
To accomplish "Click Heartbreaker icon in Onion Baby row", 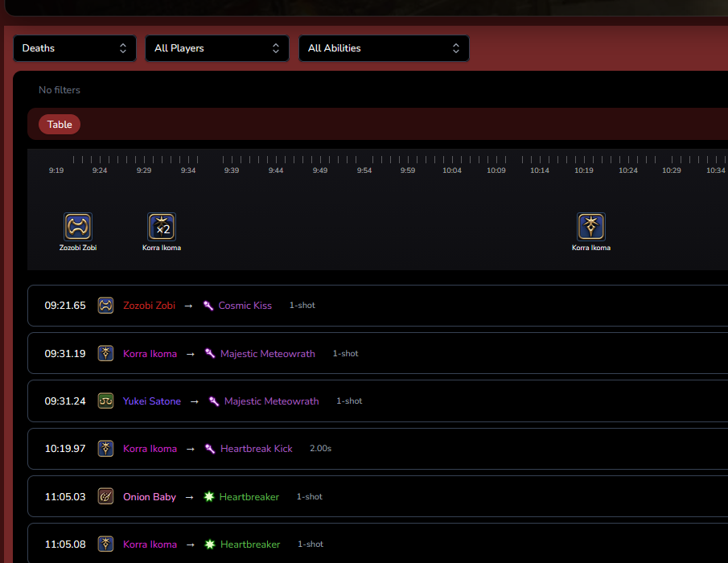I will click(x=209, y=496).
